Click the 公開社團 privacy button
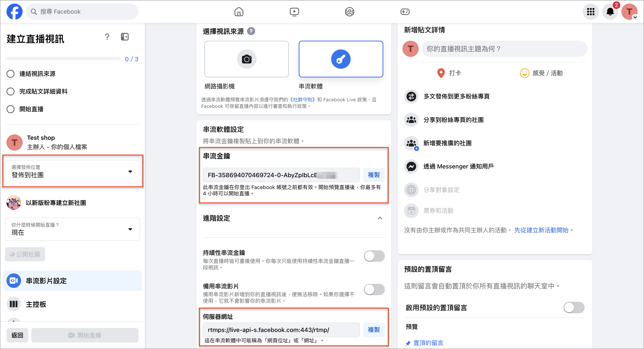 point(25,254)
